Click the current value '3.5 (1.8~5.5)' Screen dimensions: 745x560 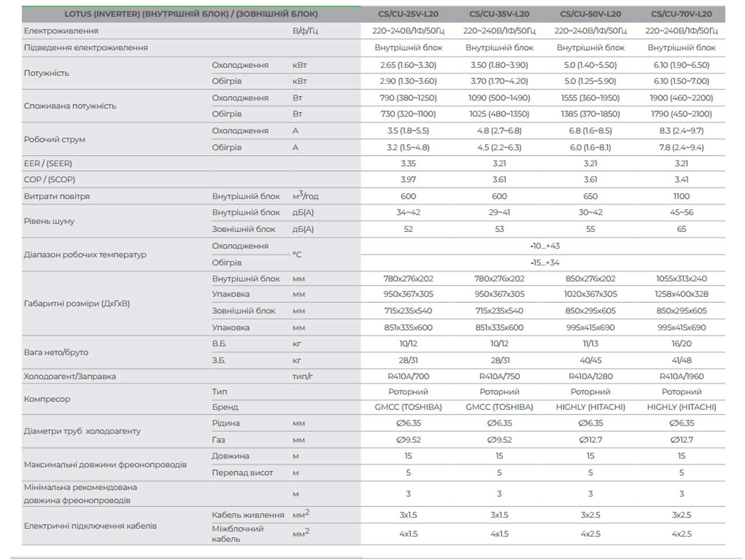pos(408,131)
